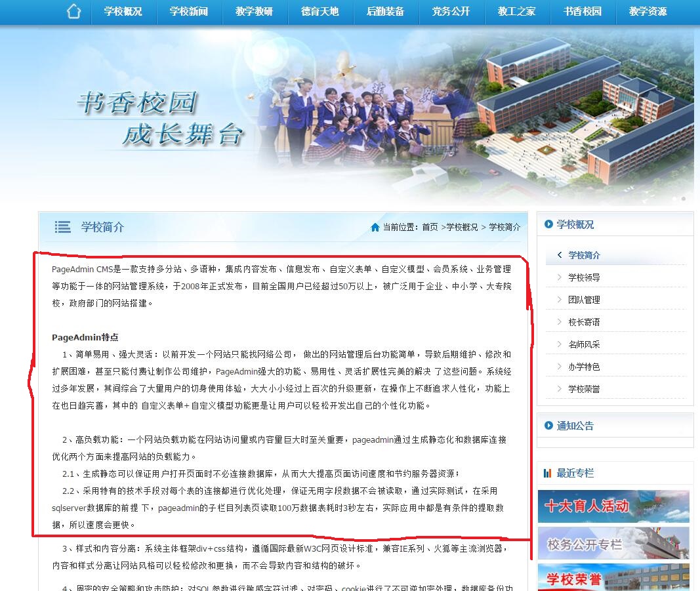The height and width of the screenshot is (591, 700).
Task: Expand the 团队管理 sidebar item arrow
Action: pos(560,300)
